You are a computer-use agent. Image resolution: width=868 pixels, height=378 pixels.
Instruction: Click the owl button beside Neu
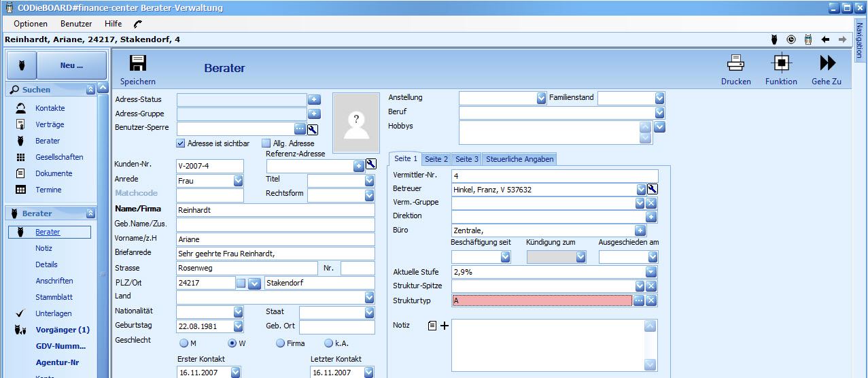coord(22,66)
